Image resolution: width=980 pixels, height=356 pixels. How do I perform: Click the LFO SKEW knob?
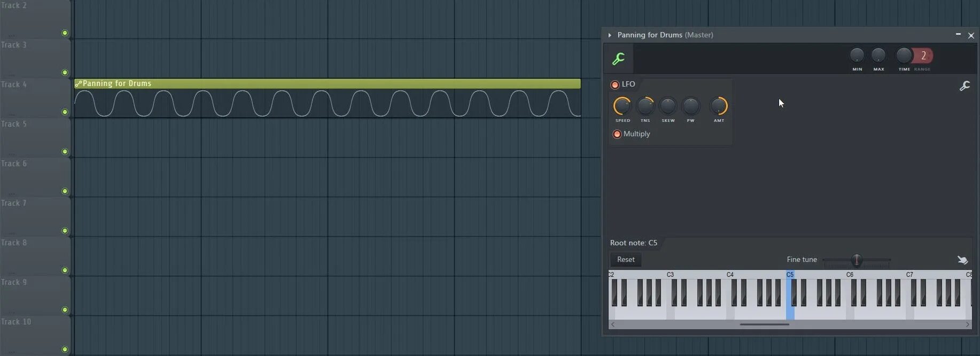coord(668,106)
